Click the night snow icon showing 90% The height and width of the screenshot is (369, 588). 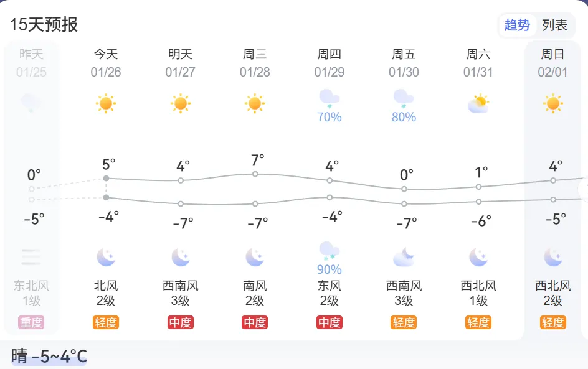(x=329, y=251)
